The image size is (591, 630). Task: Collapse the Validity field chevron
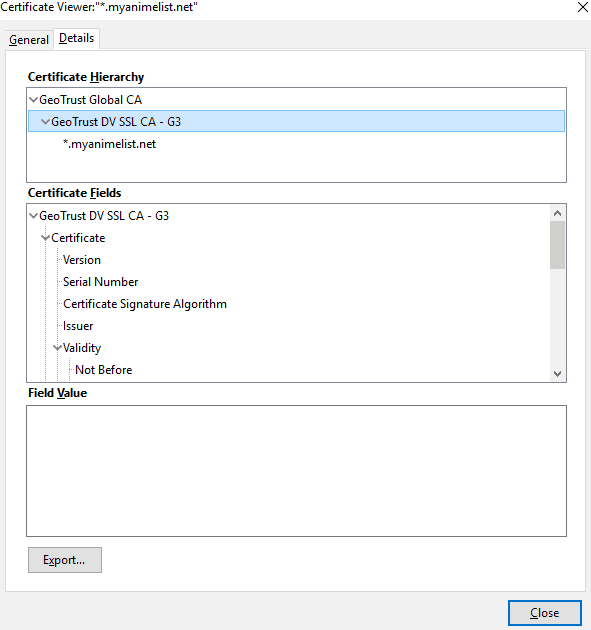click(57, 348)
